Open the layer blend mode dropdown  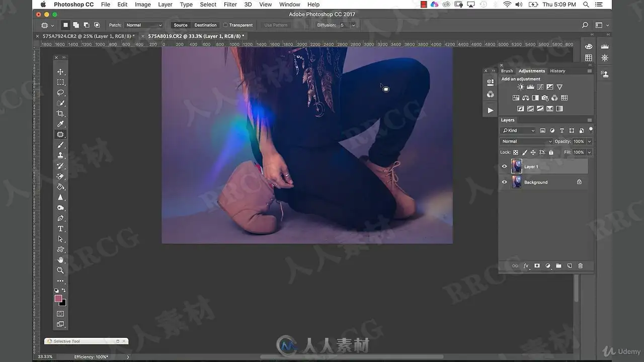[526, 141]
